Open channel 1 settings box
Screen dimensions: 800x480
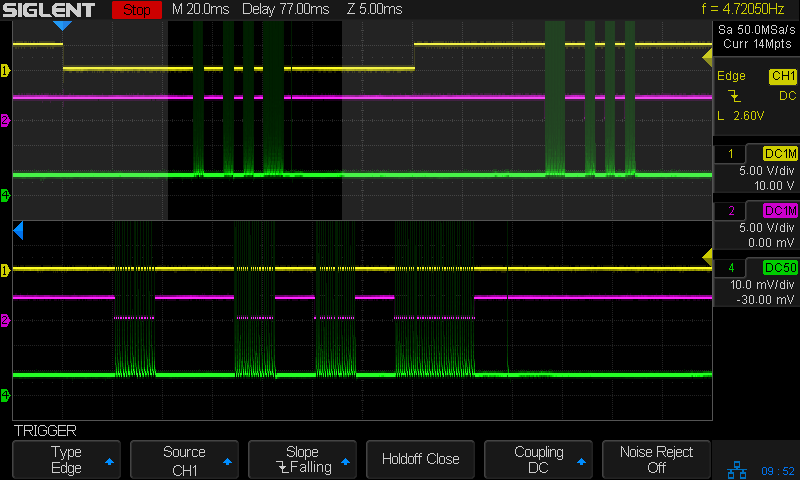pyautogui.click(x=756, y=169)
